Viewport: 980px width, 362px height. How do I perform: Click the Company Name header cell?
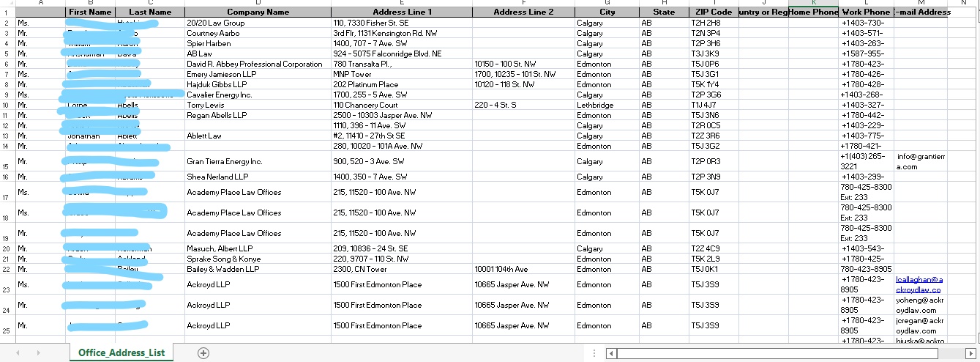point(258,12)
